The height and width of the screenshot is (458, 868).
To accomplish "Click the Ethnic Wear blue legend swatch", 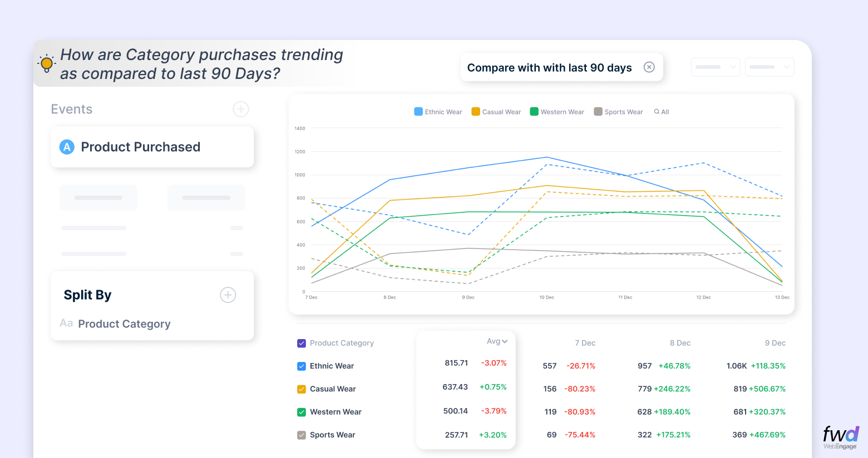I will coord(418,112).
